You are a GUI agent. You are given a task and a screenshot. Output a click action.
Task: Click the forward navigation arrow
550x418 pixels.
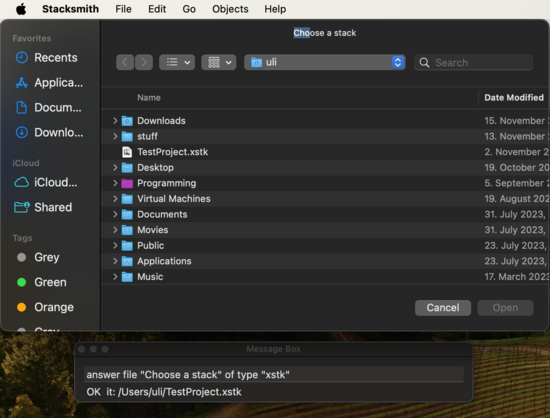point(144,62)
